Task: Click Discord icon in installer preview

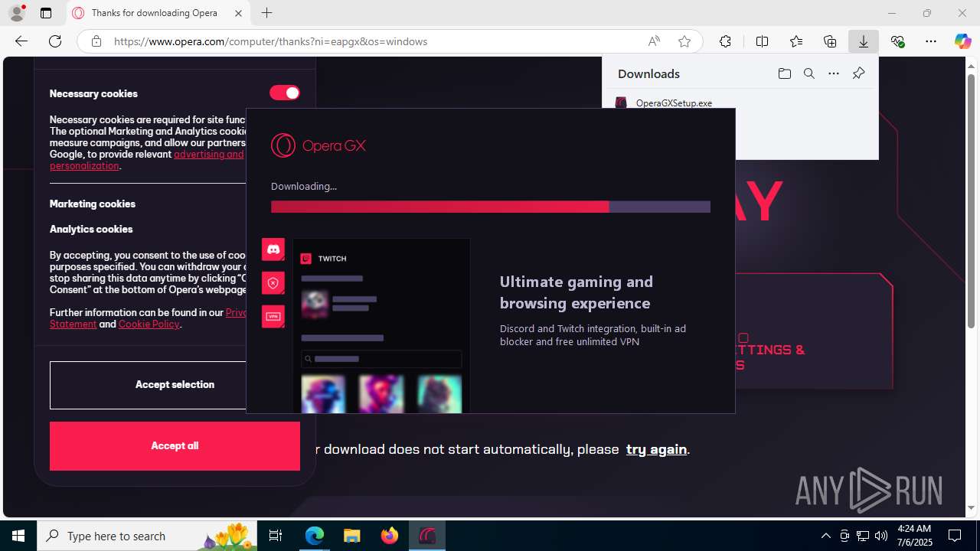Action: [x=273, y=249]
